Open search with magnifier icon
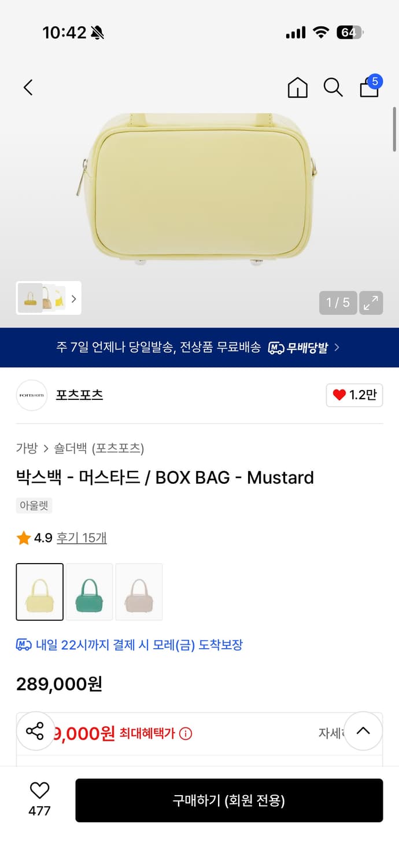 coord(333,87)
